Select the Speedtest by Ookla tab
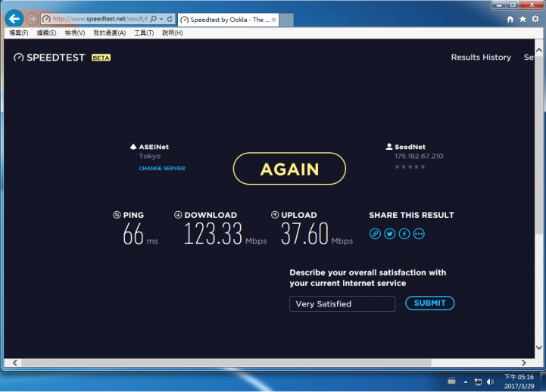546x392 pixels. tap(228, 20)
